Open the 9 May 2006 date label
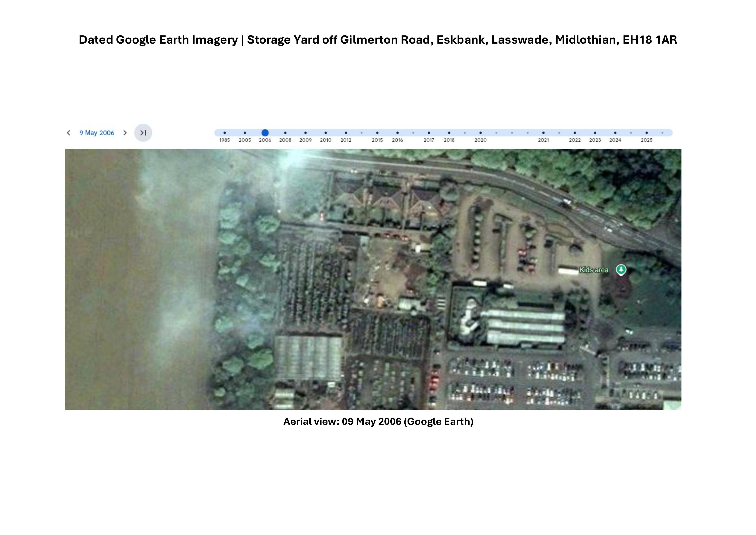 (x=97, y=133)
